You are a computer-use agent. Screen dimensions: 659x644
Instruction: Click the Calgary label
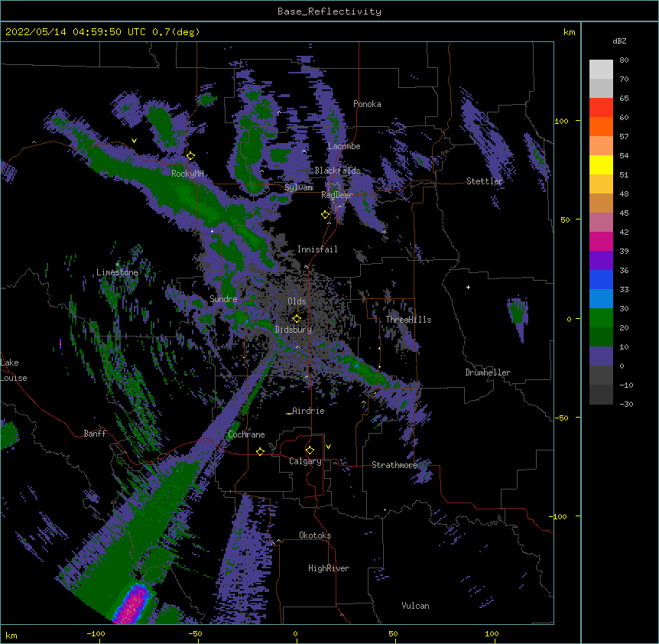coord(305,461)
